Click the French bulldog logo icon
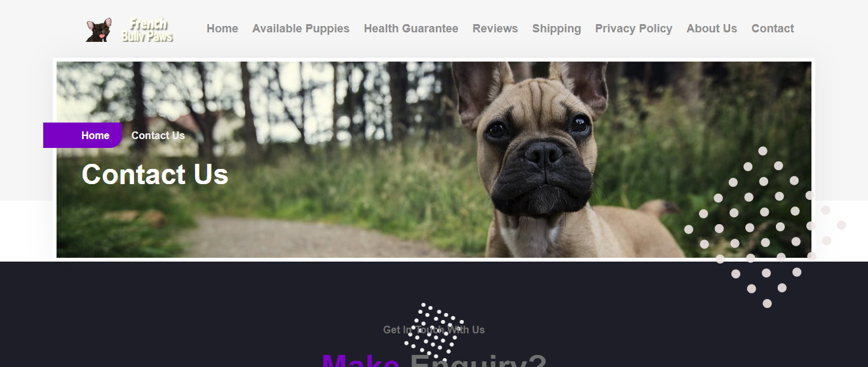 [x=99, y=30]
